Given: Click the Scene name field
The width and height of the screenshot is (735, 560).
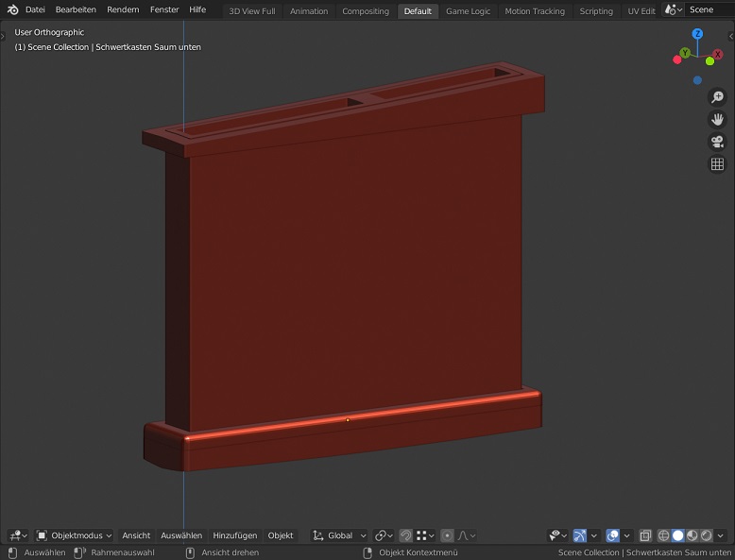Looking at the screenshot, I should pos(709,10).
